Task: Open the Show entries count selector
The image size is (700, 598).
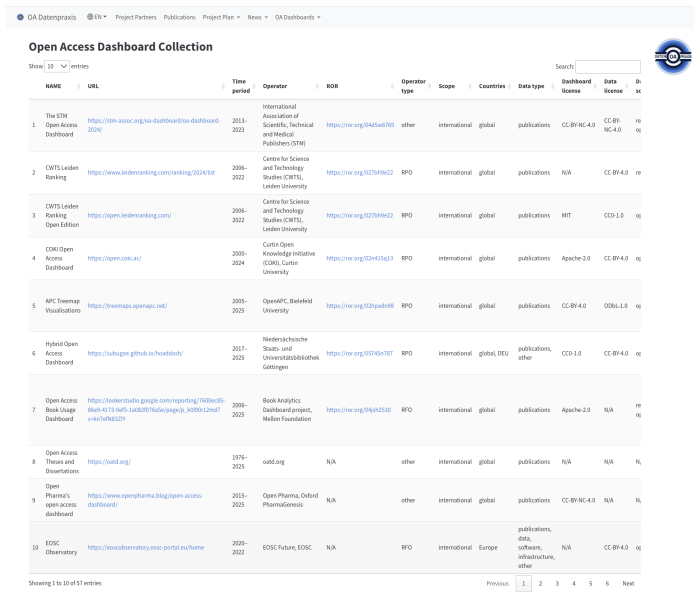Action: point(57,66)
